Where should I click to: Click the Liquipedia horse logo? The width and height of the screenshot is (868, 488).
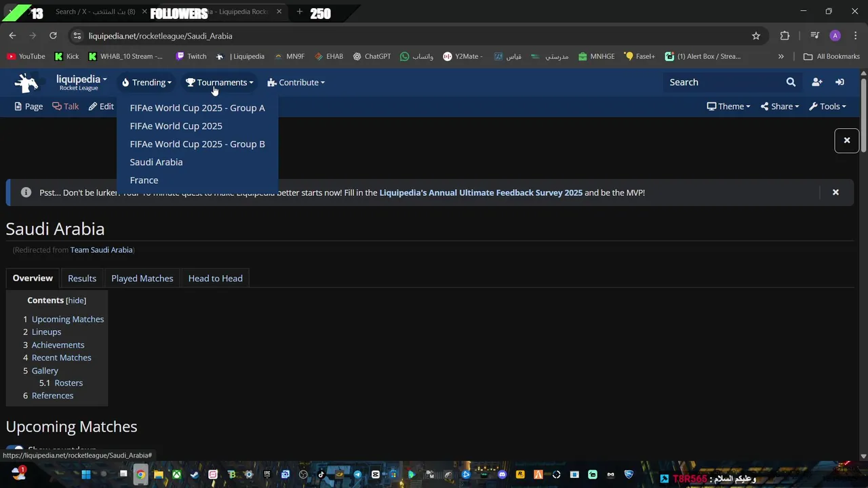click(x=26, y=83)
